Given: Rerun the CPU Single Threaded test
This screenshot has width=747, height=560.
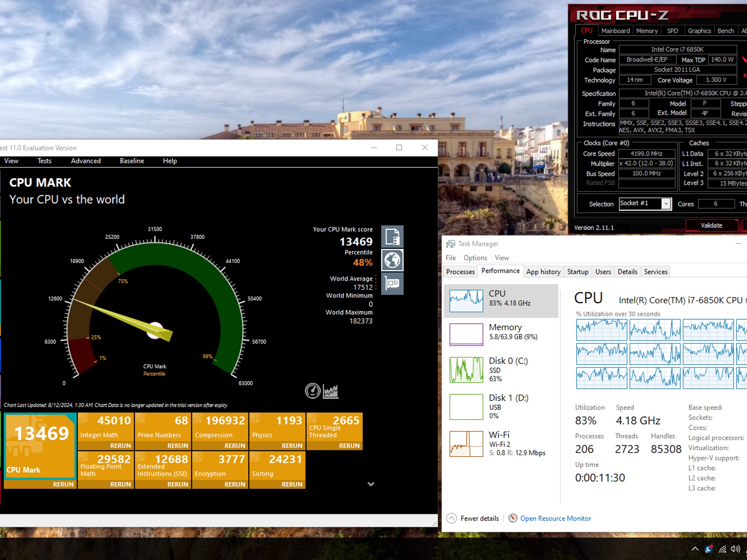Looking at the screenshot, I should [349, 446].
